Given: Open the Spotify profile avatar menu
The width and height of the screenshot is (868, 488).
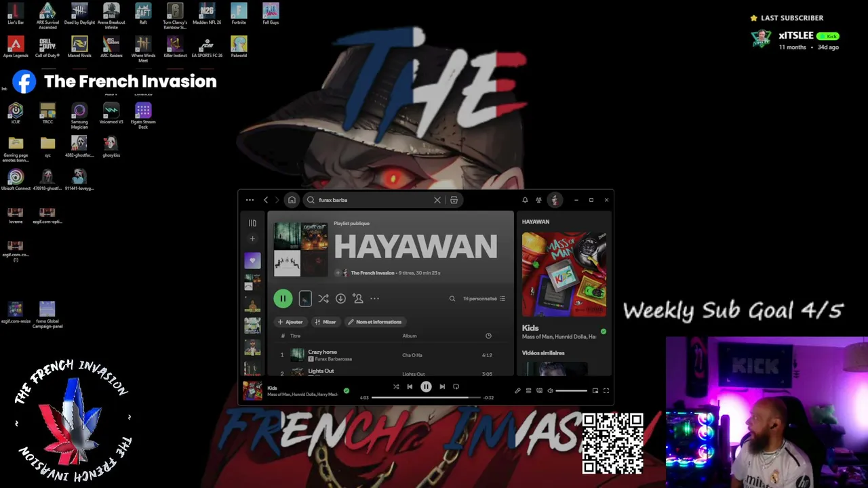Looking at the screenshot, I should click(555, 200).
